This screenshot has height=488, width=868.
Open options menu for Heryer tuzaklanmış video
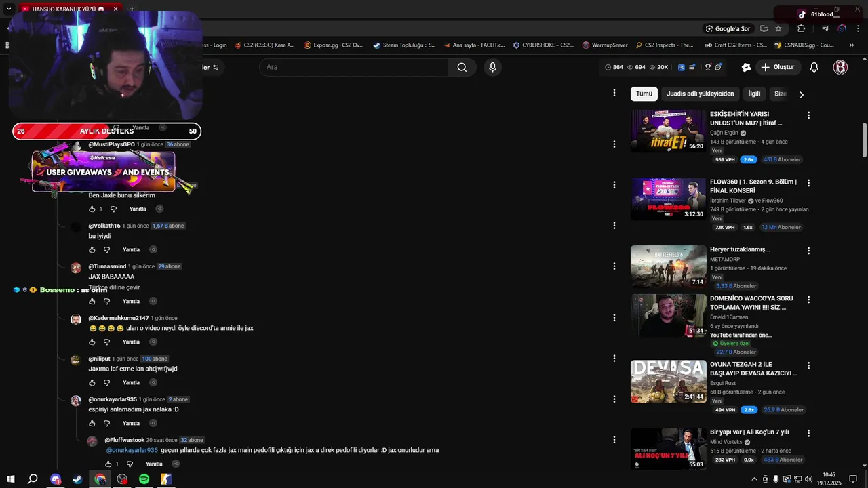click(x=808, y=251)
